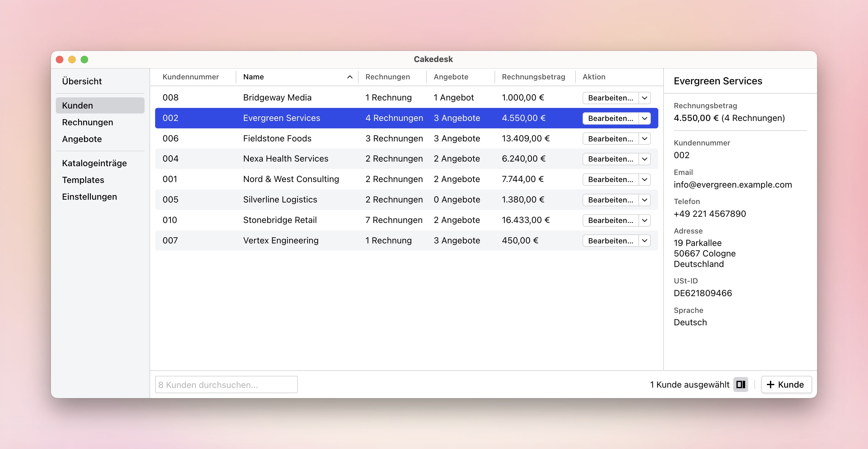The height and width of the screenshot is (449, 868).
Task: Expand action chevron for Stonebridge Retail
Action: click(644, 220)
